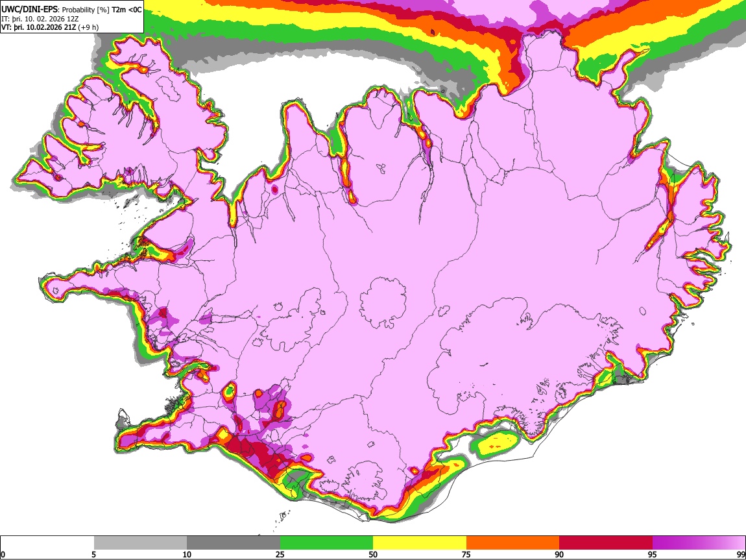746x560 pixels.
Task: Click the legend label 50
Action: coord(373,555)
